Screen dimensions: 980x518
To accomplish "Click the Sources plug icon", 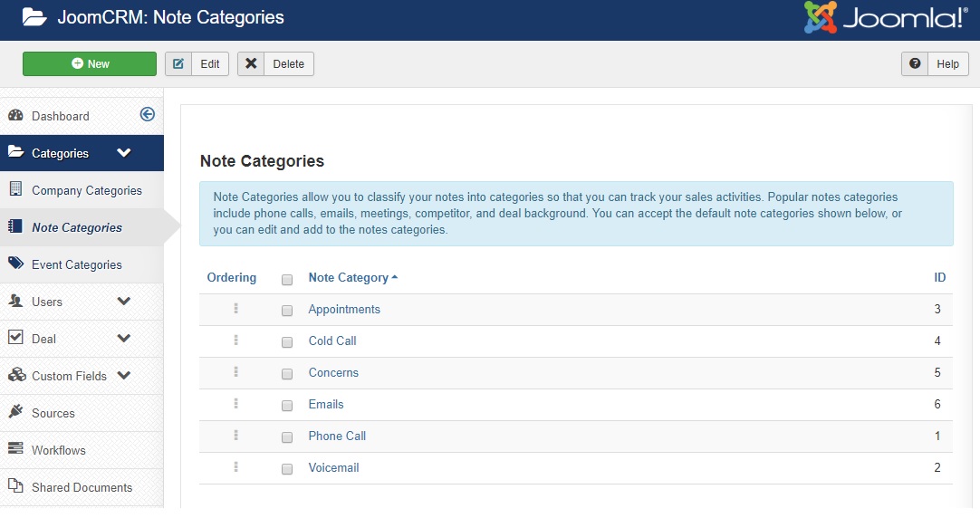I will 15,412.
